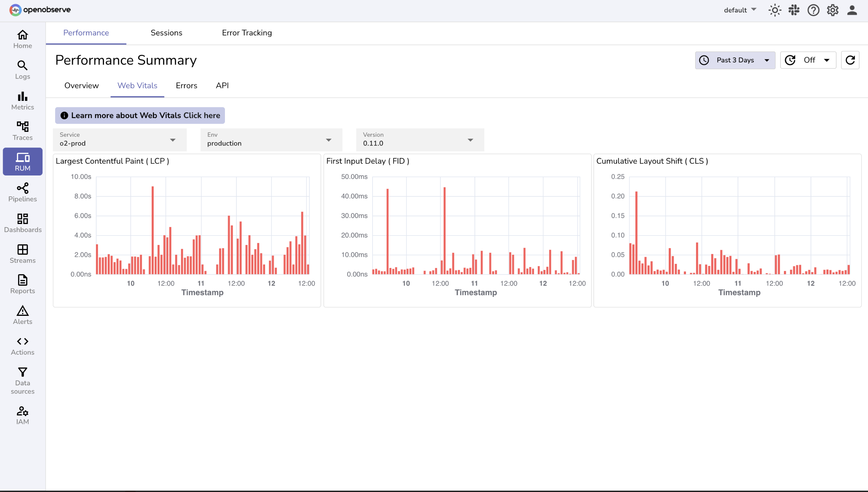The width and height of the screenshot is (868, 492).
Task: Navigate to Logs from the sidebar
Action: tap(22, 70)
